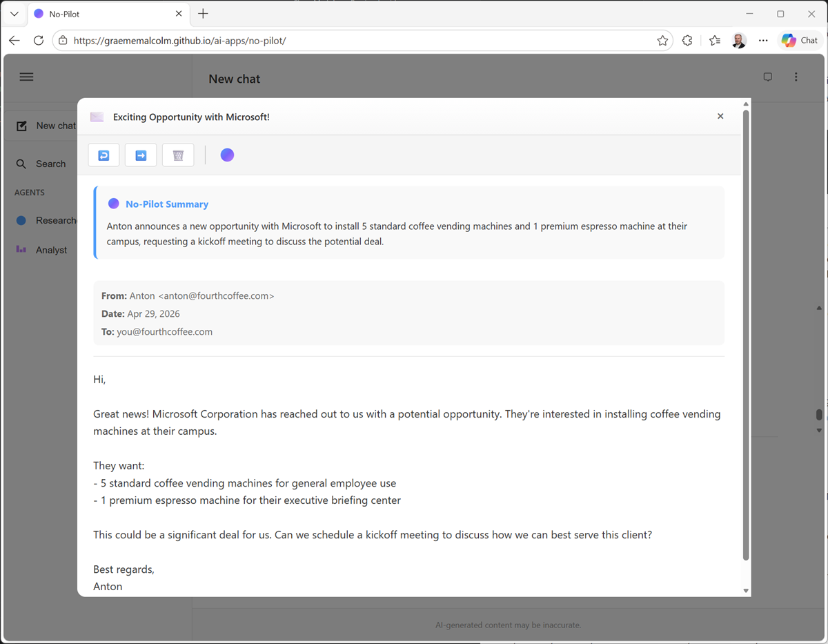Open the browser Favorites icon
The height and width of the screenshot is (644, 828).
coord(715,41)
